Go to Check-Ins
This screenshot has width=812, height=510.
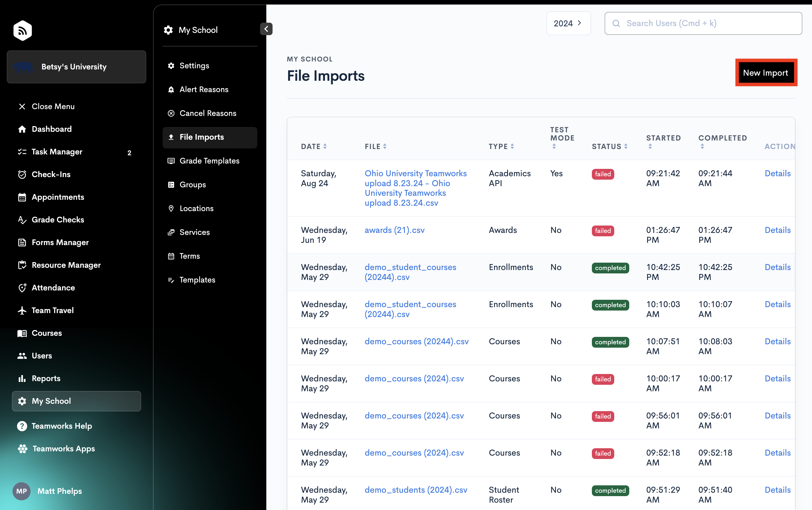coord(51,174)
